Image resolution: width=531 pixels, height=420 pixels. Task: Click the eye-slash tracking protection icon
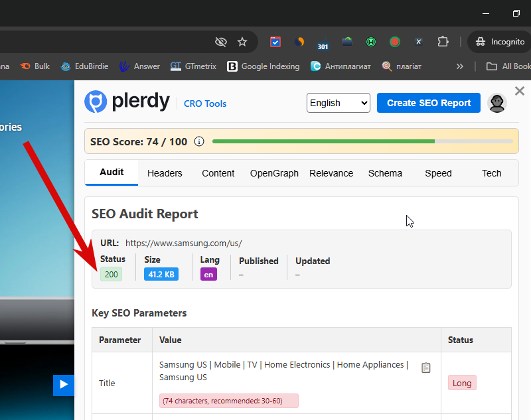(221, 42)
